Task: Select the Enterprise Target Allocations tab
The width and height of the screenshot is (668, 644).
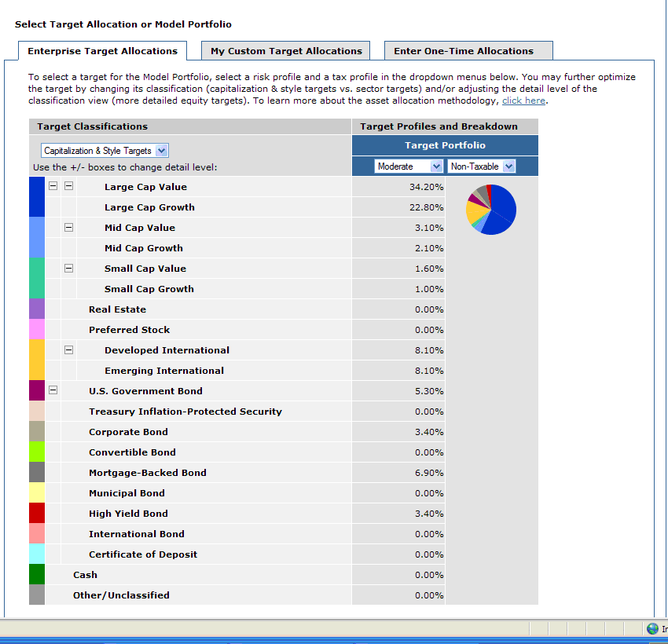Action: 102,51
